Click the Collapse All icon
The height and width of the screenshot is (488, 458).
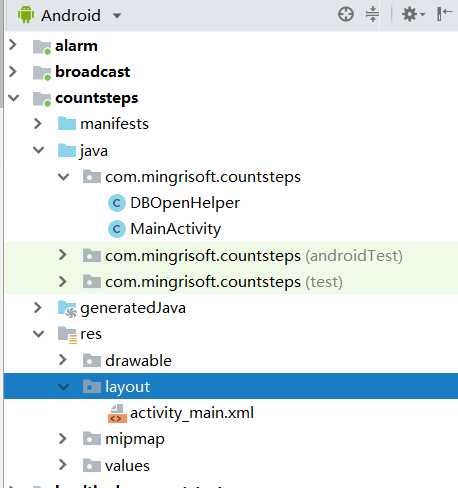click(372, 15)
